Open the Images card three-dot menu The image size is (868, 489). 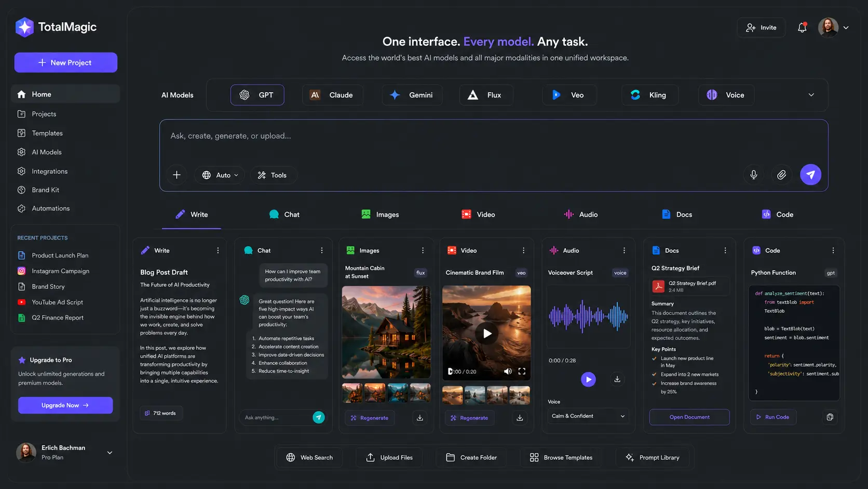click(x=423, y=250)
